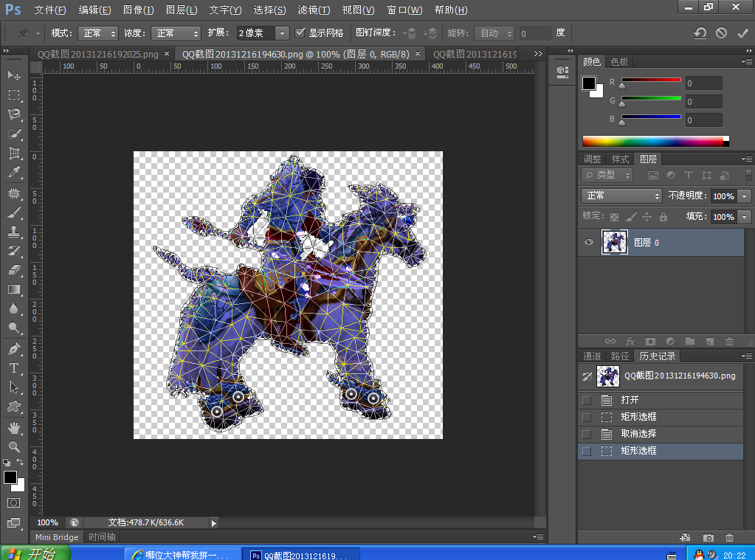The image size is (755, 560).
Task: Commit the puppet warp with the checkmark
Action: [x=742, y=32]
